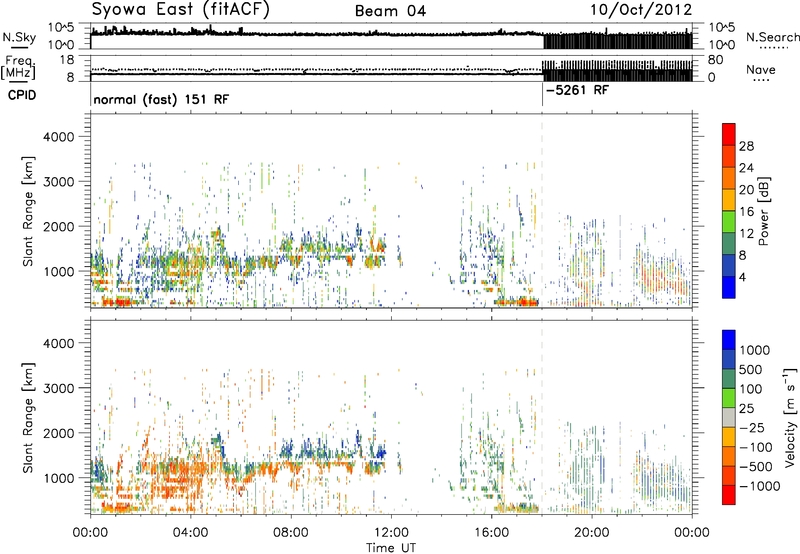Click the '1000' velocity colorbar value at top
The image size is (800, 554).
(754, 350)
